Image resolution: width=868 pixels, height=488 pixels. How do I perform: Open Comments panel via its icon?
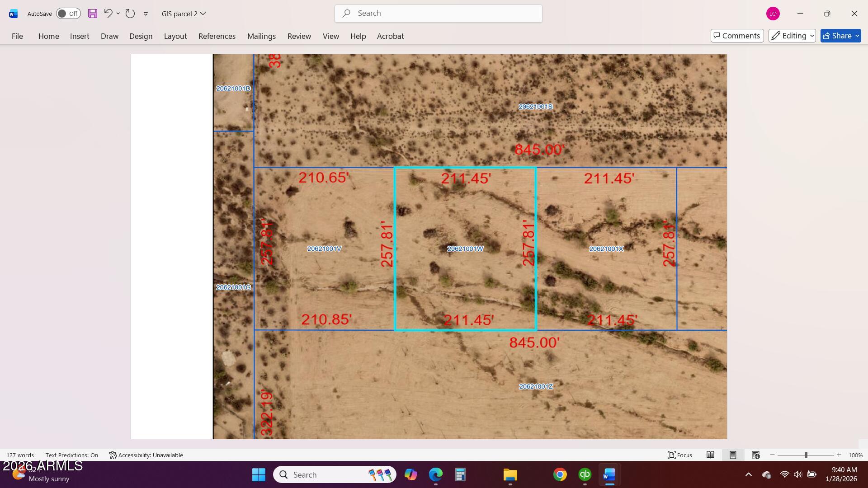736,35
